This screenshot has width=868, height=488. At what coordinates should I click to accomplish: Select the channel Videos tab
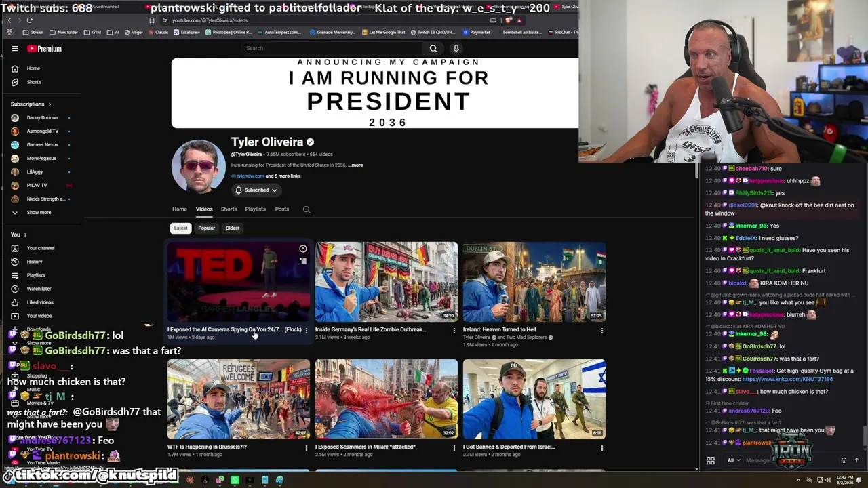click(x=204, y=209)
